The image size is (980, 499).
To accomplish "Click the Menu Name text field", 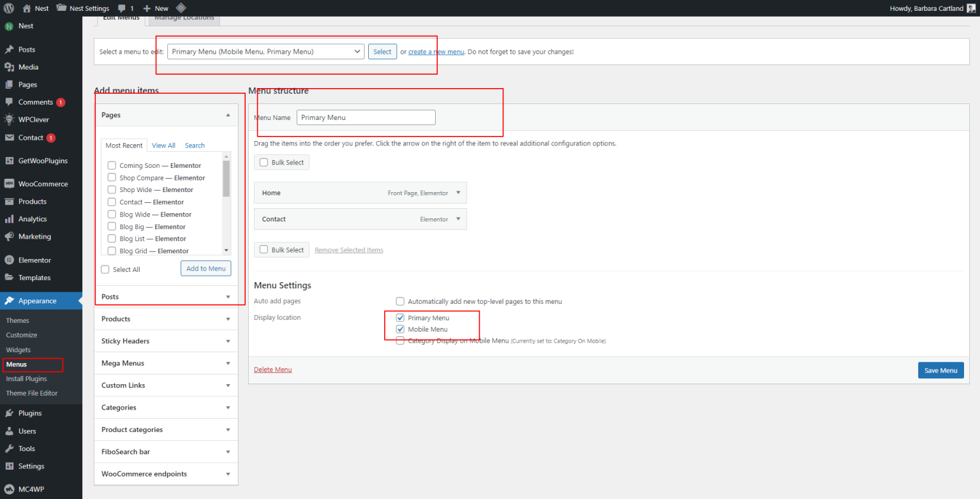I will pyautogui.click(x=366, y=117).
